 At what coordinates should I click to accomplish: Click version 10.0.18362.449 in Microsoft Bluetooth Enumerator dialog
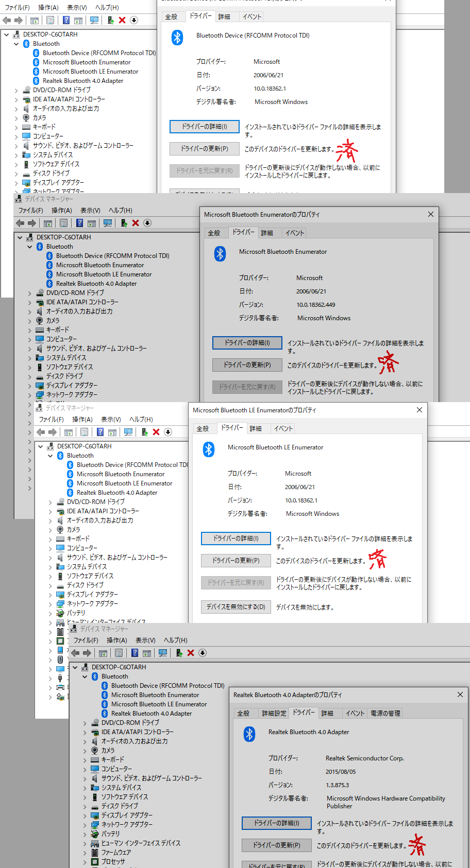click(315, 305)
